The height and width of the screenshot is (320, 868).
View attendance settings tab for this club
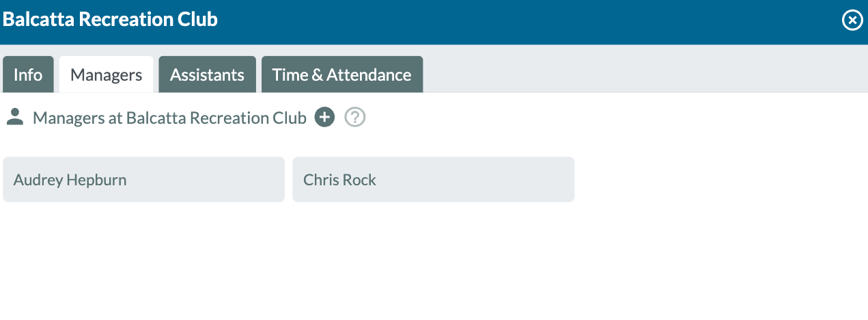342,75
